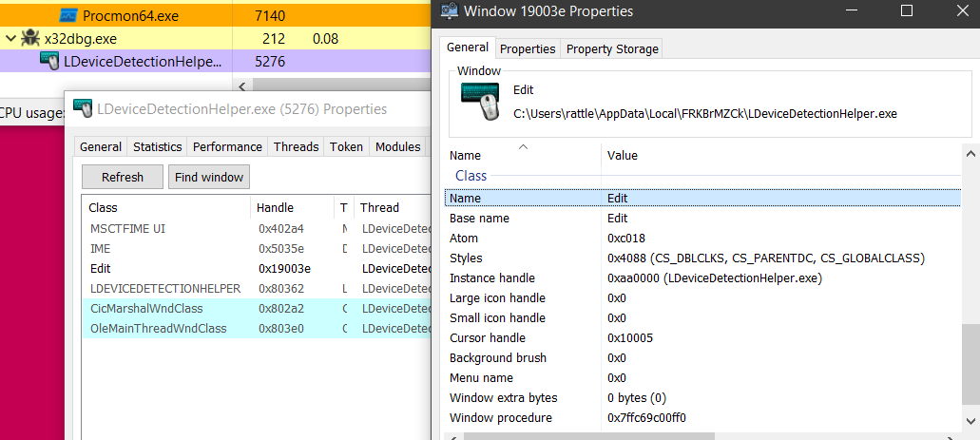This screenshot has height=440, width=980.
Task: Open General tab in LDeviceDetectionHelper Properties
Action: [x=101, y=146]
